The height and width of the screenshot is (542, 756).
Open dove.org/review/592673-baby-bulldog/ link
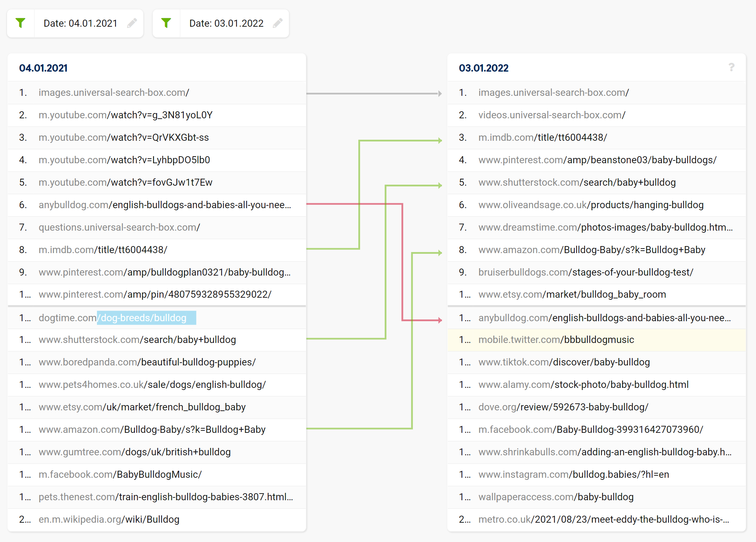click(563, 407)
